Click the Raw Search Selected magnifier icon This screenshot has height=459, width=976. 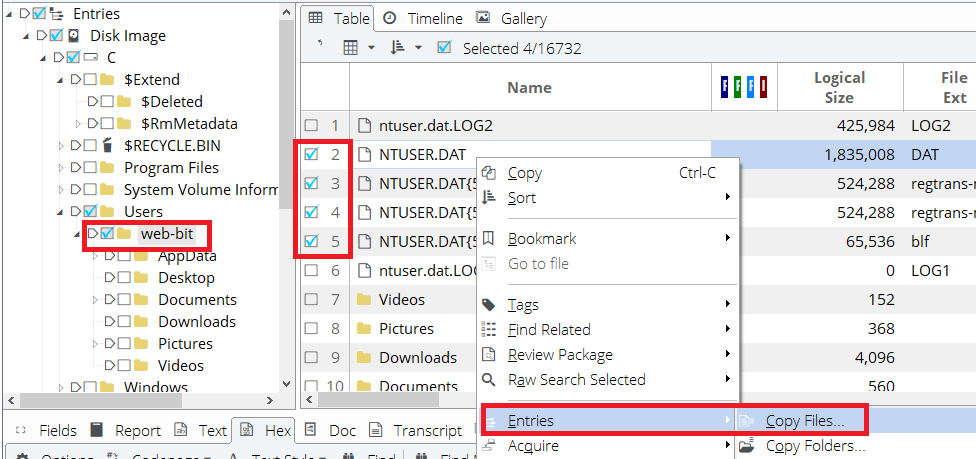tap(489, 380)
